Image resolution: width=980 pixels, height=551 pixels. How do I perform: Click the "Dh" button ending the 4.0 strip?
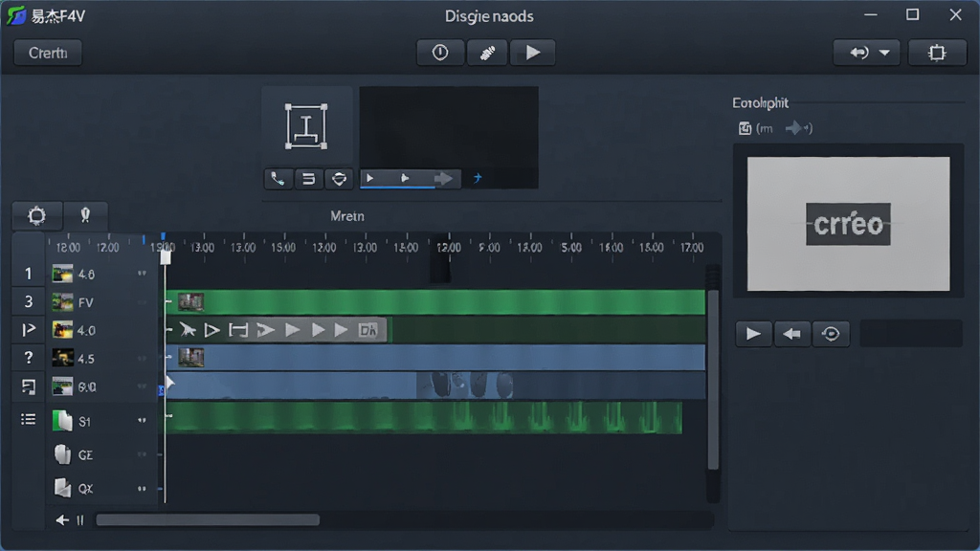(368, 330)
